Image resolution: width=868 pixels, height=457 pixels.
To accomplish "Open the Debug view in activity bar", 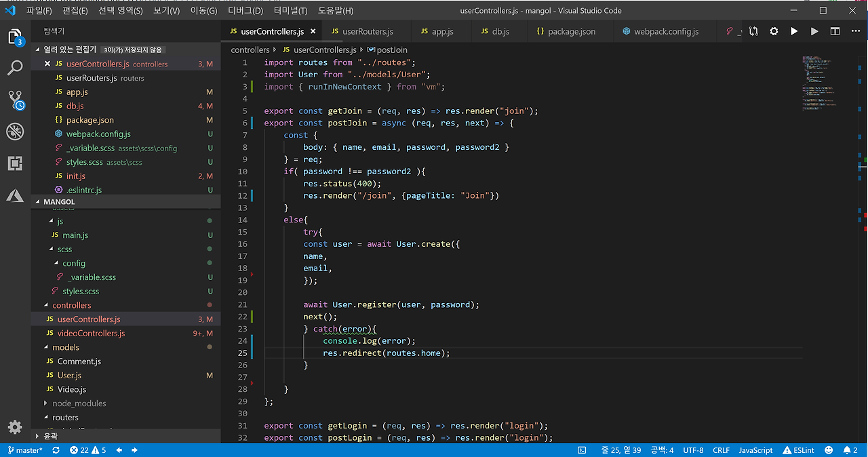I will click(15, 132).
